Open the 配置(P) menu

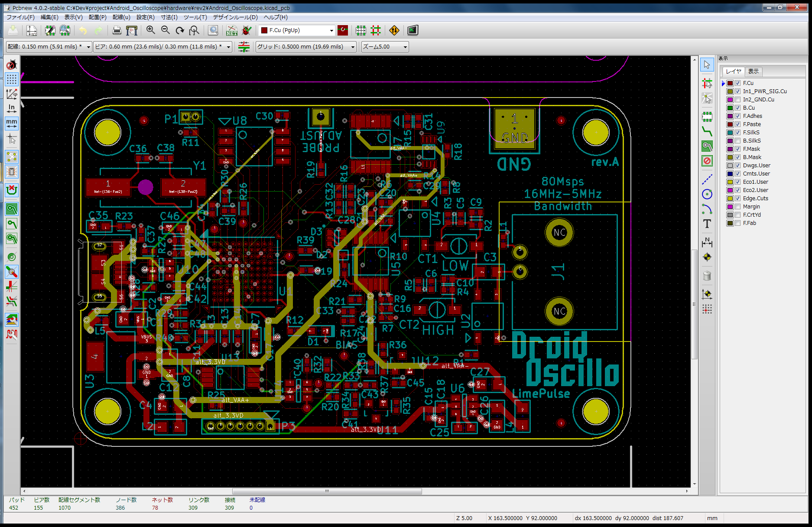pyautogui.click(x=97, y=17)
